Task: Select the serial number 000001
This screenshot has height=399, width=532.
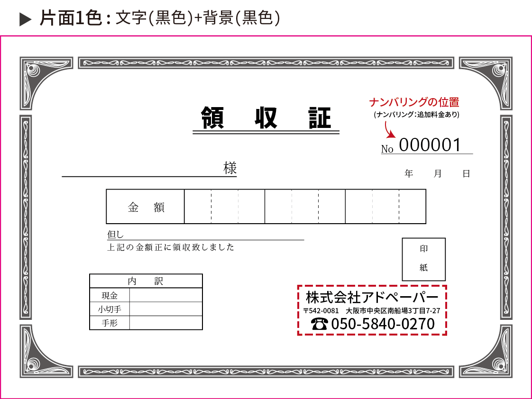Action: click(430, 145)
